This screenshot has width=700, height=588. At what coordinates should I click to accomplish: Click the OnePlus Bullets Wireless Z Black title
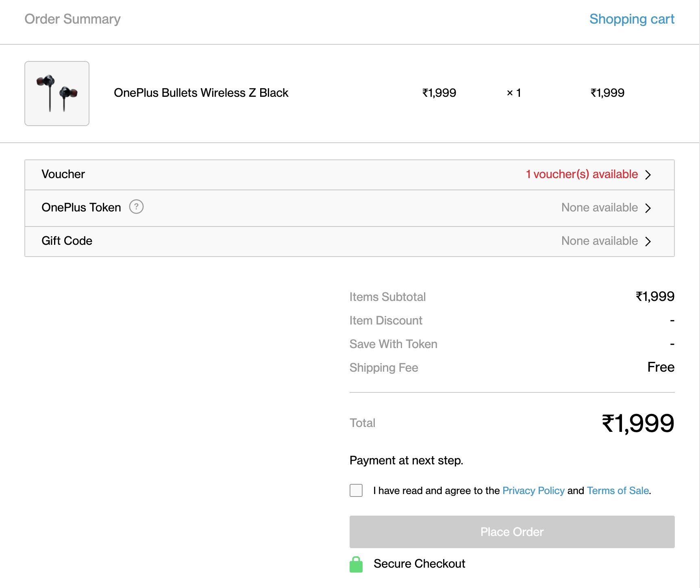201,93
